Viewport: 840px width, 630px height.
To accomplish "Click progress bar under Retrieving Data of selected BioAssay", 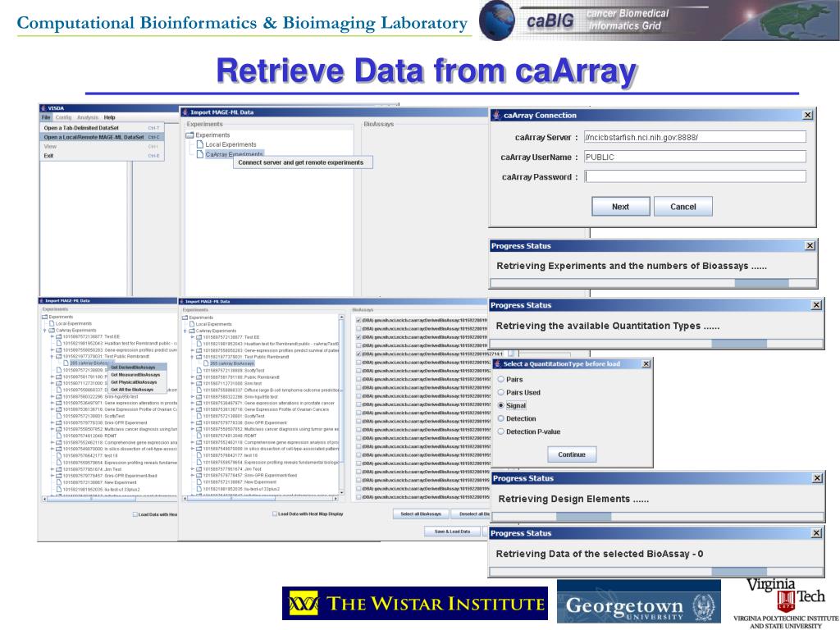I will click(x=657, y=572).
